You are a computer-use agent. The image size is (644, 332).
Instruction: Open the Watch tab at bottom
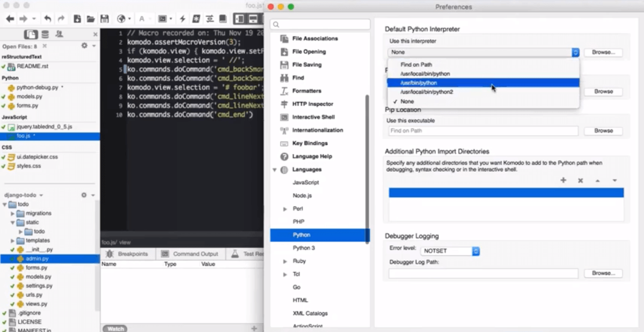115,328
